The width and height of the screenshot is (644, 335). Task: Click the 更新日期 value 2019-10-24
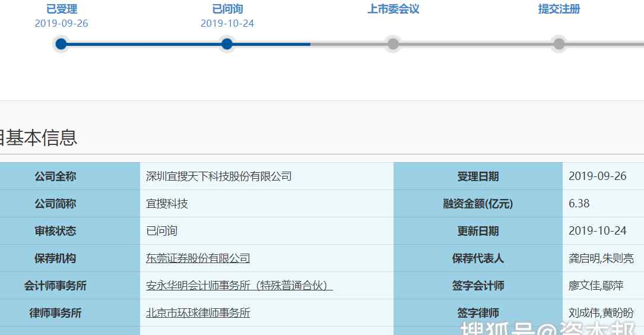tap(598, 230)
